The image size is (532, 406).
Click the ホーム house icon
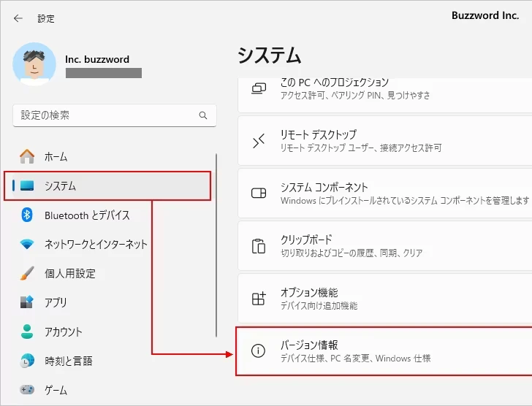27,156
